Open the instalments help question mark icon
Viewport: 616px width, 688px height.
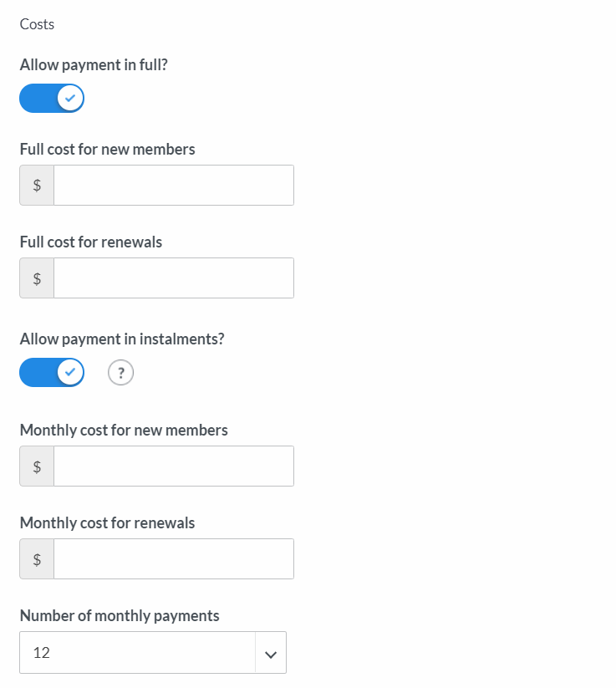120,373
